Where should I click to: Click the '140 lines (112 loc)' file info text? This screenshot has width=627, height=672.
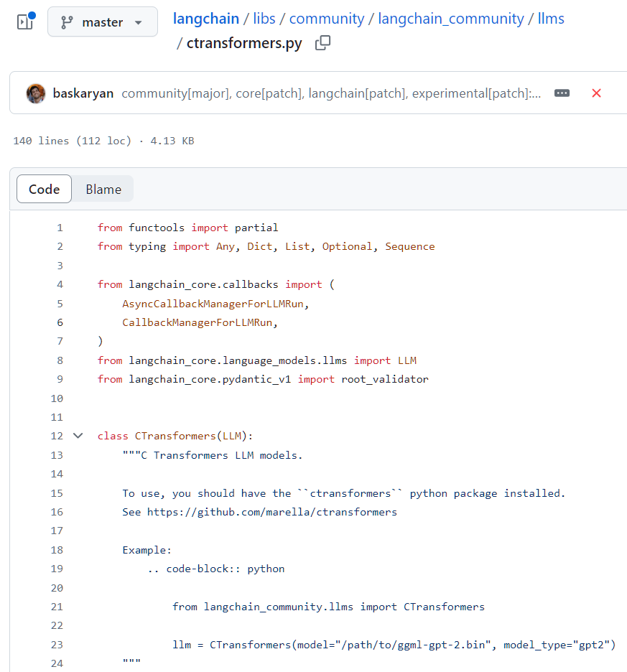click(72, 141)
